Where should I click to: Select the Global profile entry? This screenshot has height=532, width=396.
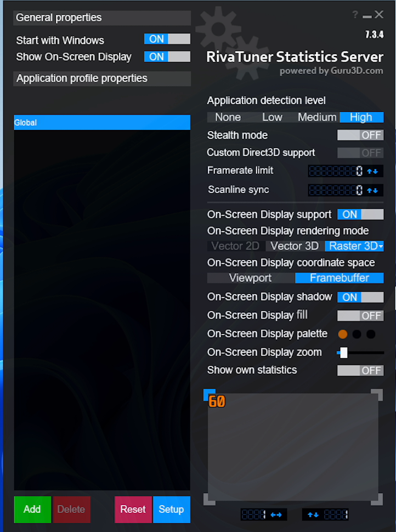click(x=102, y=122)
